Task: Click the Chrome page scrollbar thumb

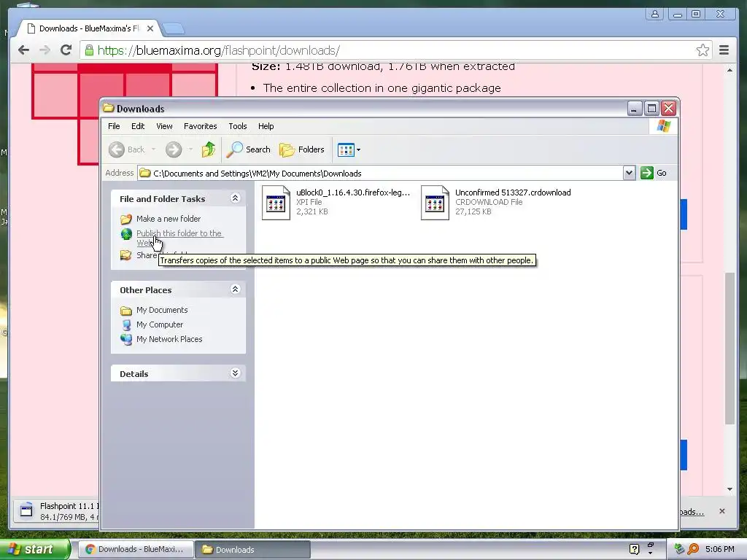Action: pos(729,348)
